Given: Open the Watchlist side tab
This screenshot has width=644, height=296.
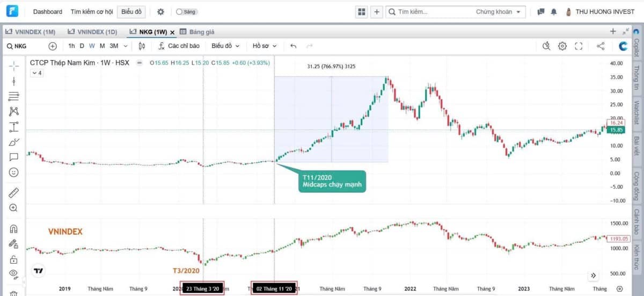Looking at the screenshot, I should click(636, 113).
